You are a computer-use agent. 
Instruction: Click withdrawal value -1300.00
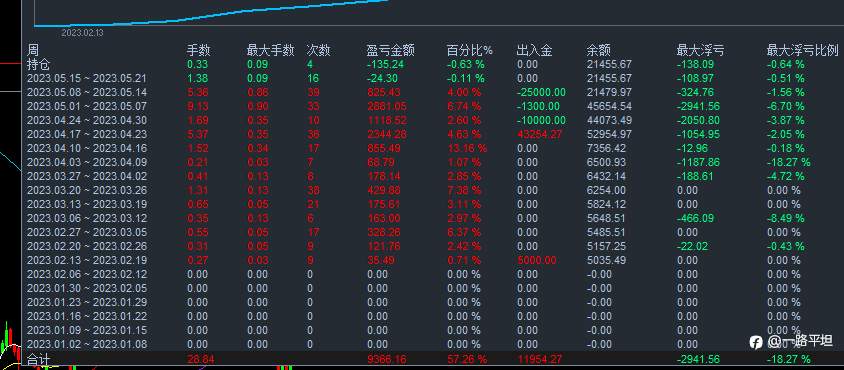[538, 107]
